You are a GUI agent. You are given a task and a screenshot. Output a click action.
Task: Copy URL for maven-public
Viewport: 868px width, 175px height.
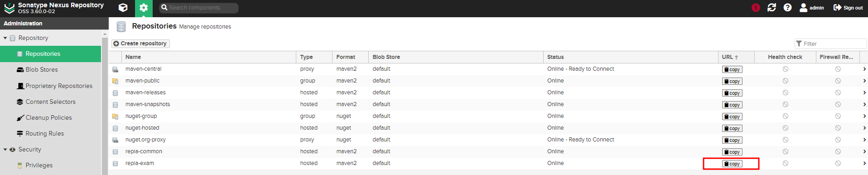(732, 81)
